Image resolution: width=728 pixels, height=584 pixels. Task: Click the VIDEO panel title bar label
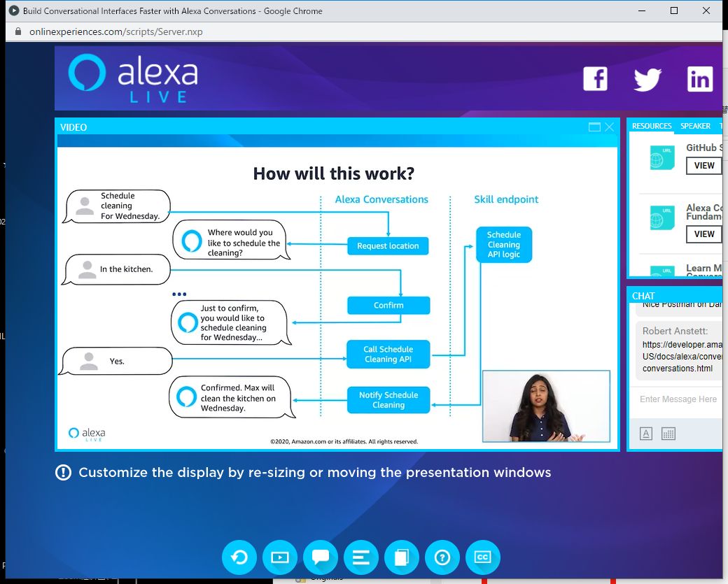click(73, 127)
